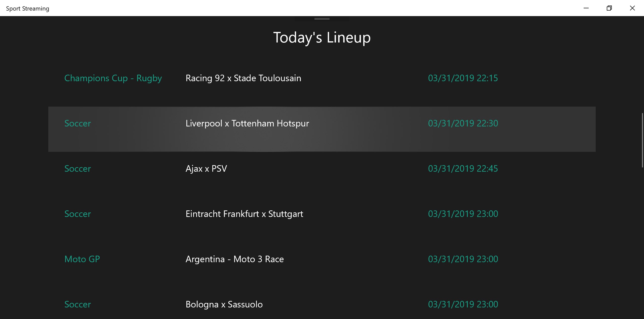Screen dimensions: 644x319
Task: Click the Moto GP category label
Action: 82,259
